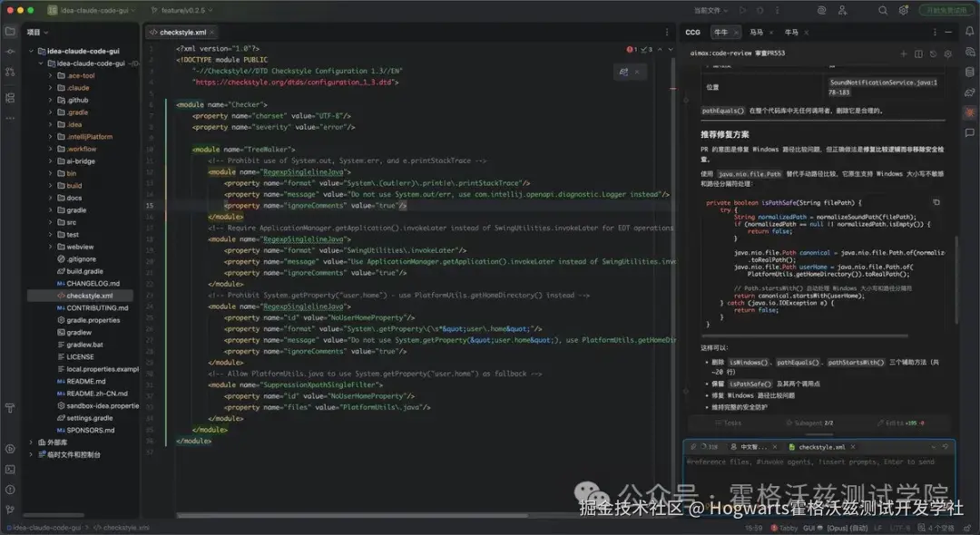980x535 pixels.
Task: Click the 4 个空格 indent widget
Action: click(936, 528)
